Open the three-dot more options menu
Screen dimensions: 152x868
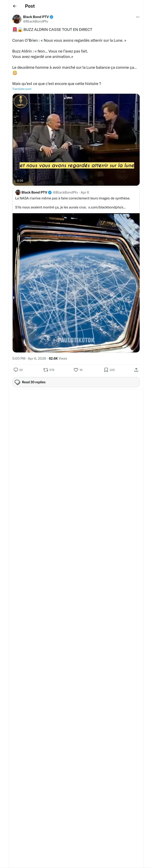tap(138, 17)
